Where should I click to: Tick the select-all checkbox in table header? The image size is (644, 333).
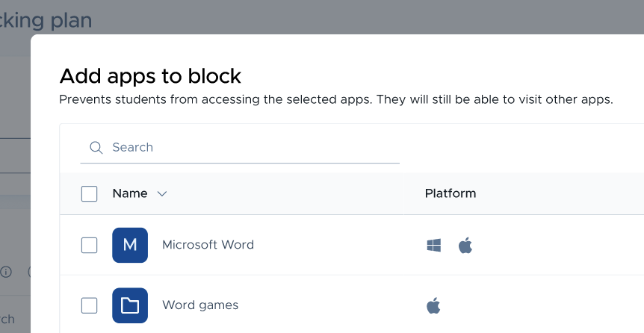[x=89, y=194]
